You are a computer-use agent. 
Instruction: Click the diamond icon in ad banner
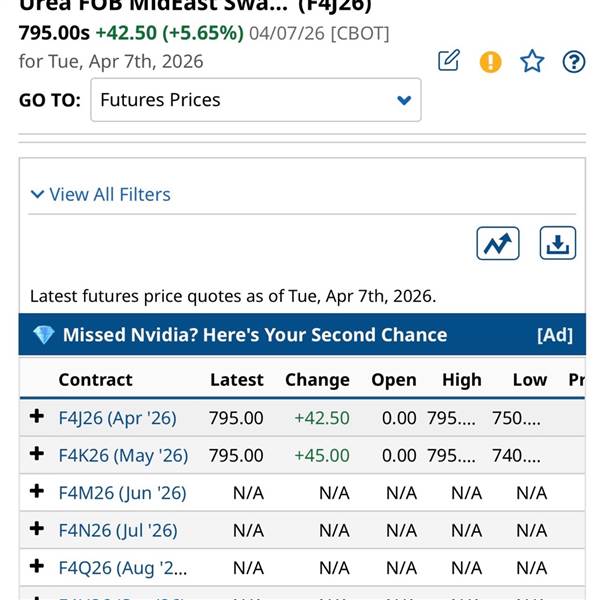(x=43, y=335)
